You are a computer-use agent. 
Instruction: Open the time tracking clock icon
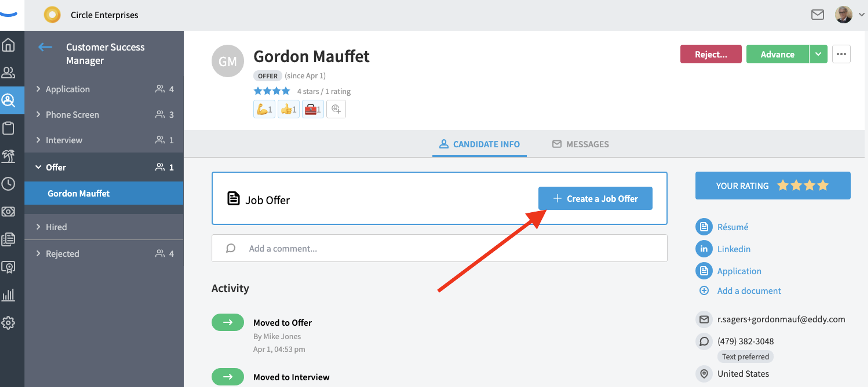8,184
